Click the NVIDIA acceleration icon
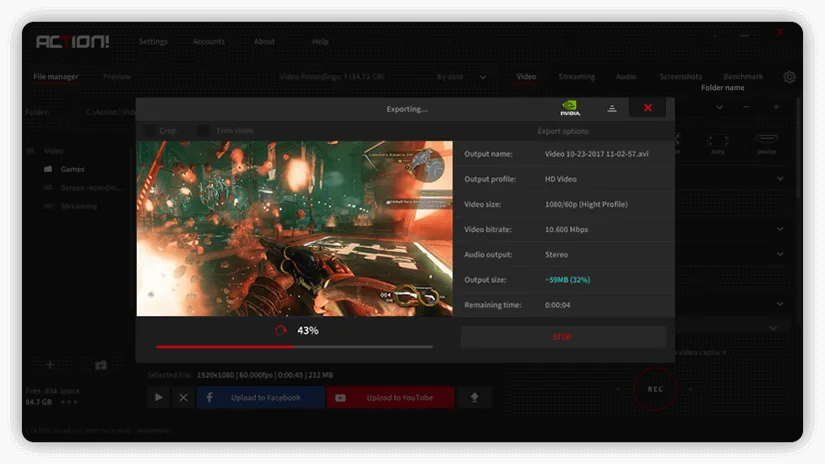 click(x=570, y=108)
